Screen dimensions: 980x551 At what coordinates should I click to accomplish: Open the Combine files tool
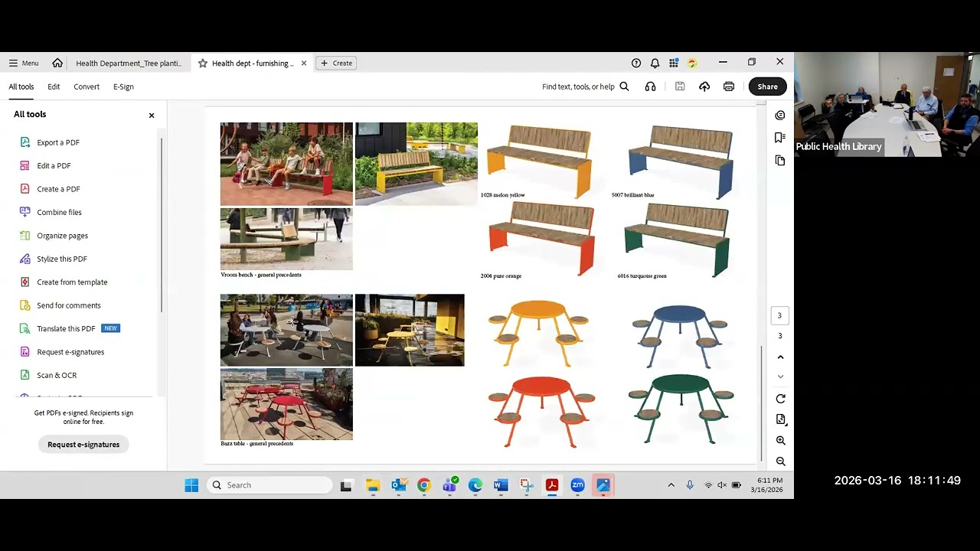(59, 212)
